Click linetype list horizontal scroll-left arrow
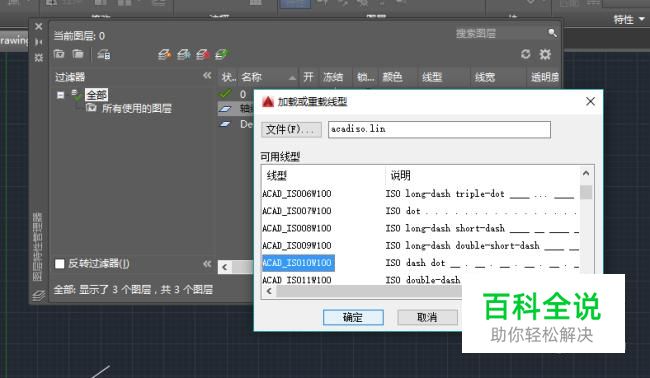 pos(269,291)
